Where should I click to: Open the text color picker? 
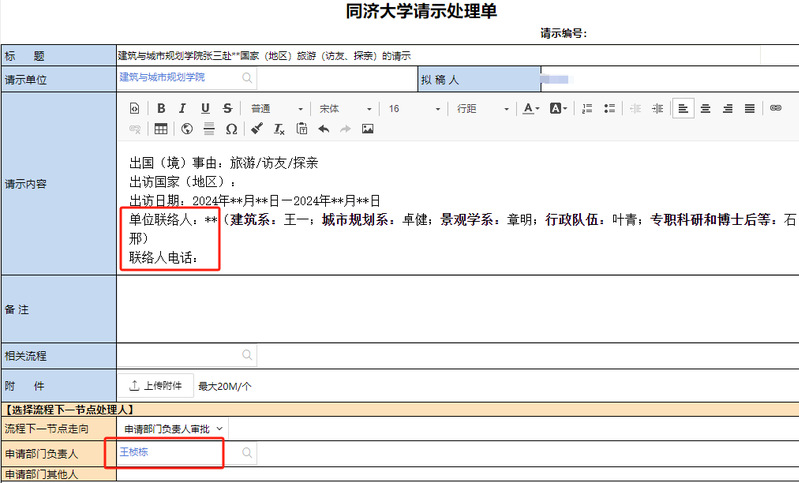click(531, 108)
